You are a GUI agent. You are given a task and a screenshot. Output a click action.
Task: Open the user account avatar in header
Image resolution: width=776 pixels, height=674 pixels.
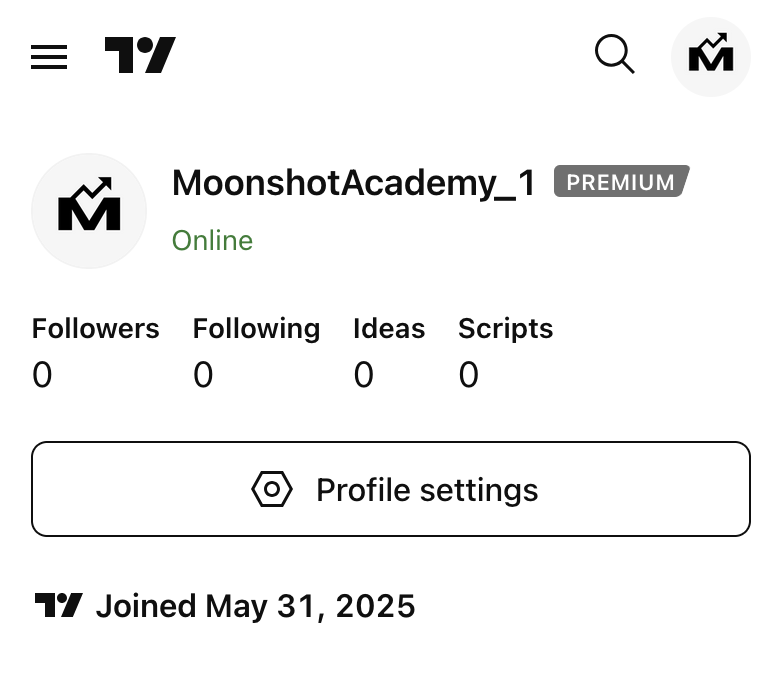click(x=710, y=56)
